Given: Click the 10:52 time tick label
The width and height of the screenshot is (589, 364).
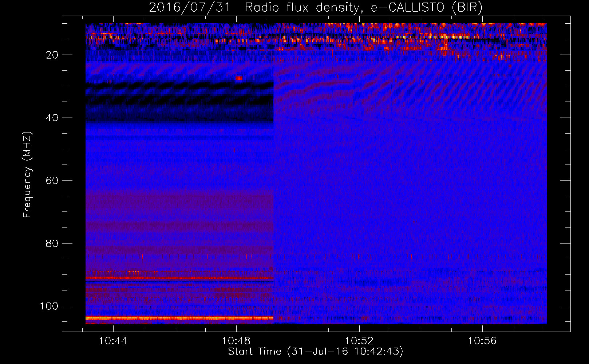Looking at the screenshot, I should (x=359, y=341).
